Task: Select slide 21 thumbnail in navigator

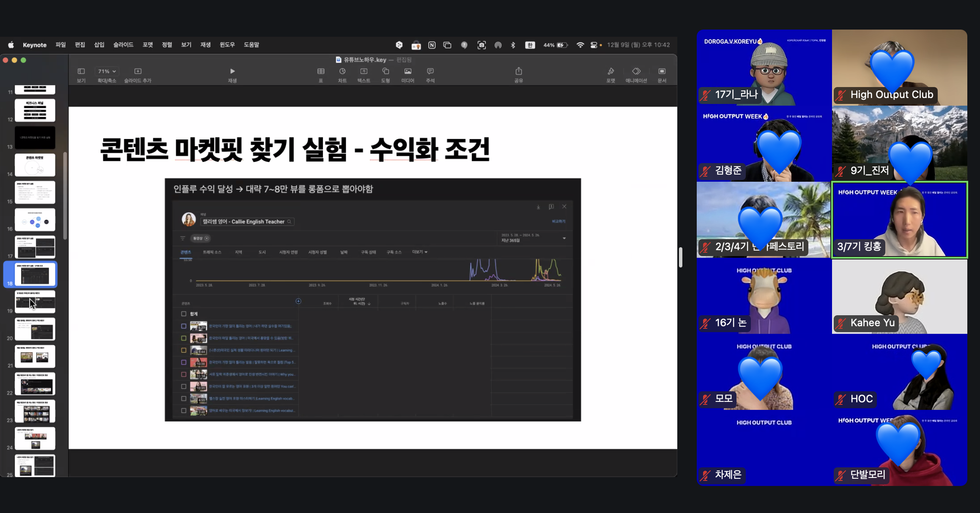Action: (x=35, y=356)
